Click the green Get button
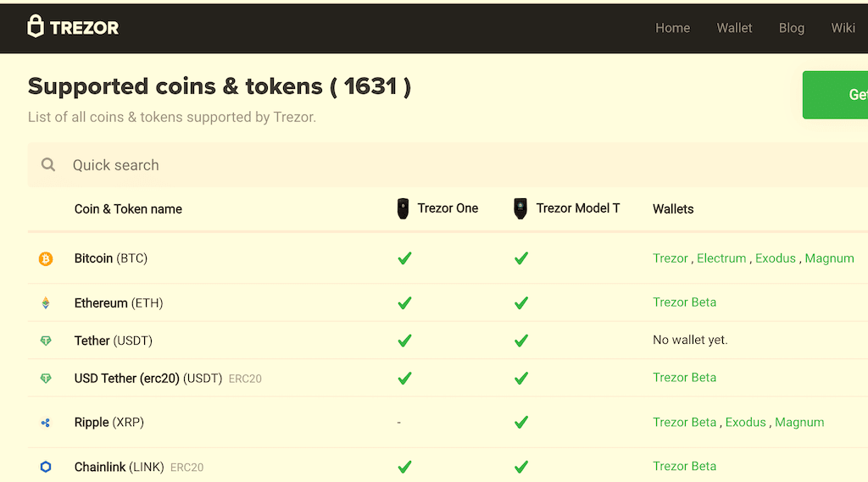The image size is (868, 482). pyautogui.click(x=835, y=95)
